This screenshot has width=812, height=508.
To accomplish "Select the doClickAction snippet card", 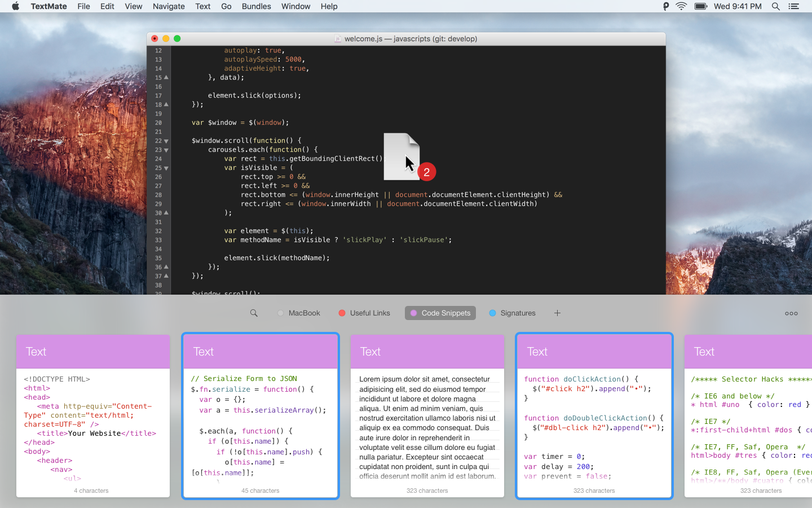I will coord(594,416).
